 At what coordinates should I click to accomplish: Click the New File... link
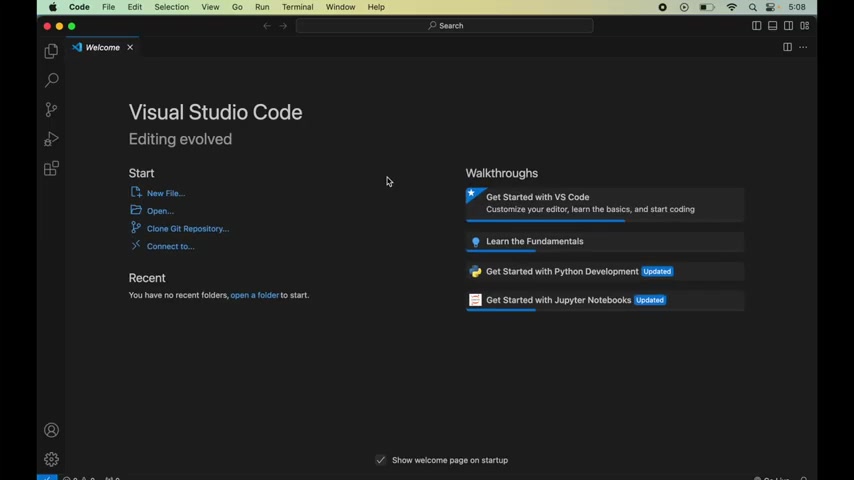165,193
